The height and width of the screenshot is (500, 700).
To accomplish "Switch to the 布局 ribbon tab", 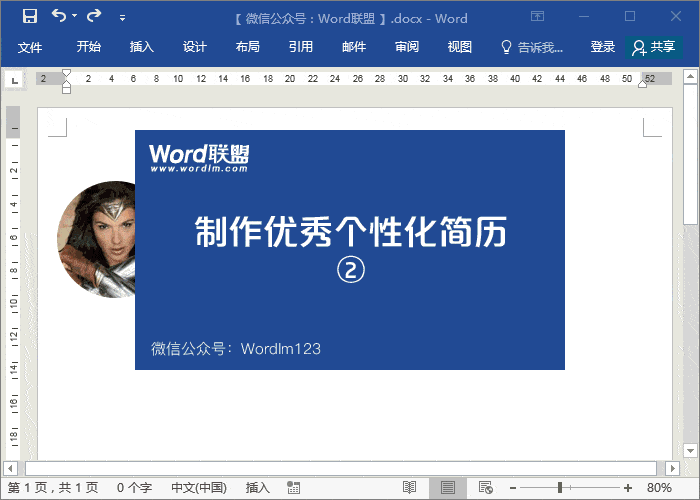I will pos(248,46).
